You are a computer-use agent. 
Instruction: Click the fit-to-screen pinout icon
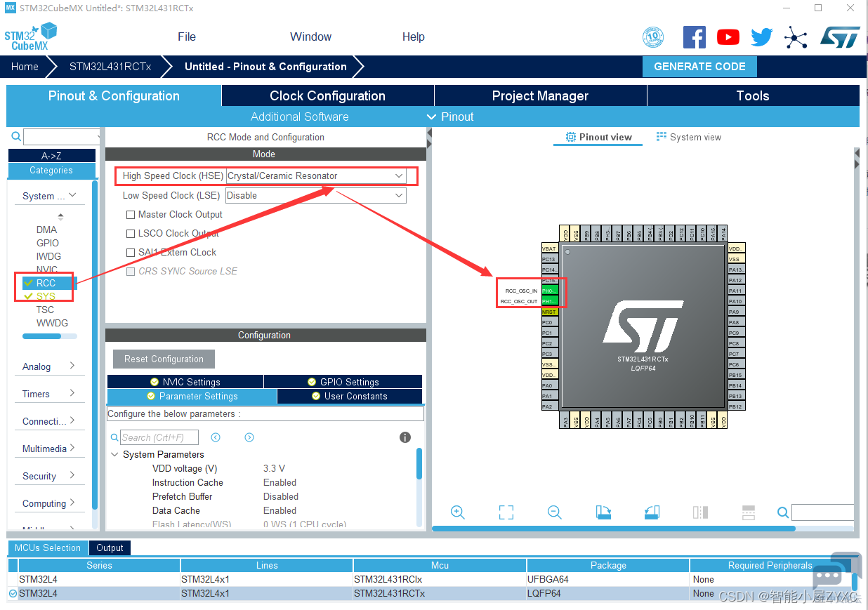pyautogui.click(x=506, y=512)
